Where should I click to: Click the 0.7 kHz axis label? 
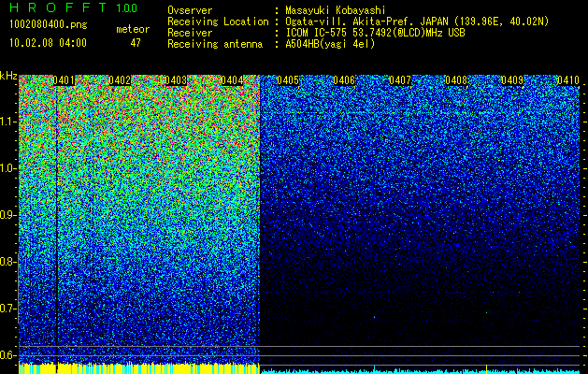pos(7,309)
